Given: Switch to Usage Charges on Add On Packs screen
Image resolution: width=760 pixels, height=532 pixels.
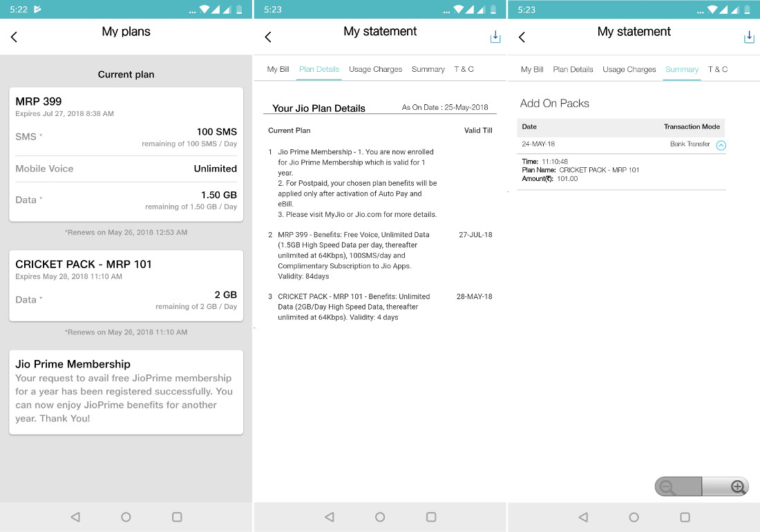Looking at the screenshot, I should click(629, 69).
